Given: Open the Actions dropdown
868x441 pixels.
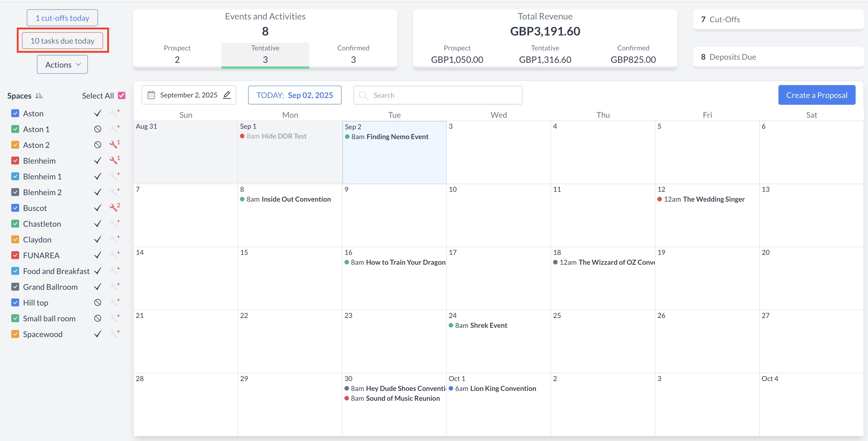Looking at the screenshot, I should pos(62,64).
